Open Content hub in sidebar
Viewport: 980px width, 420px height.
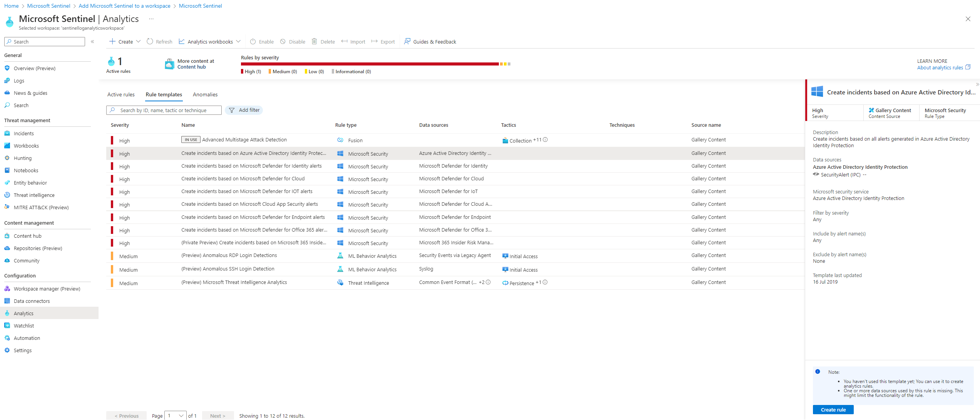click(27, 236)
